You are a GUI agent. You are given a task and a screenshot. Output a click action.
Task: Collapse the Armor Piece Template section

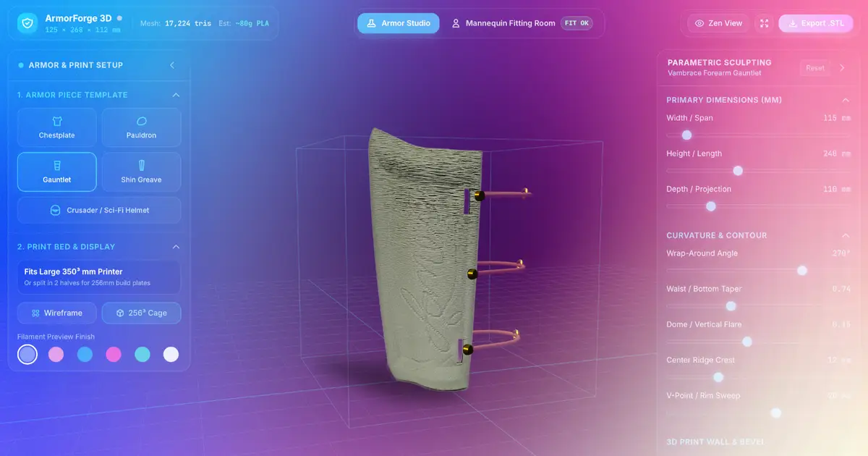click(176, 95)
